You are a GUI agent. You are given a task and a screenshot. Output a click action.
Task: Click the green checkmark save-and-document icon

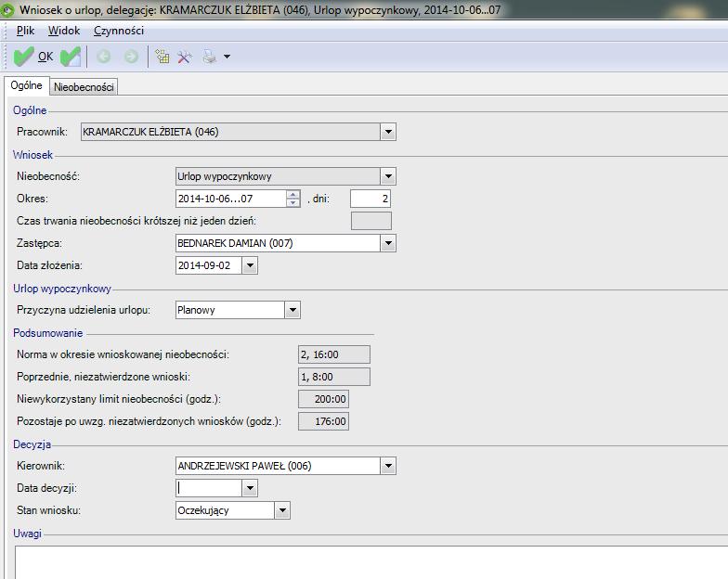(x=71, y=57)
